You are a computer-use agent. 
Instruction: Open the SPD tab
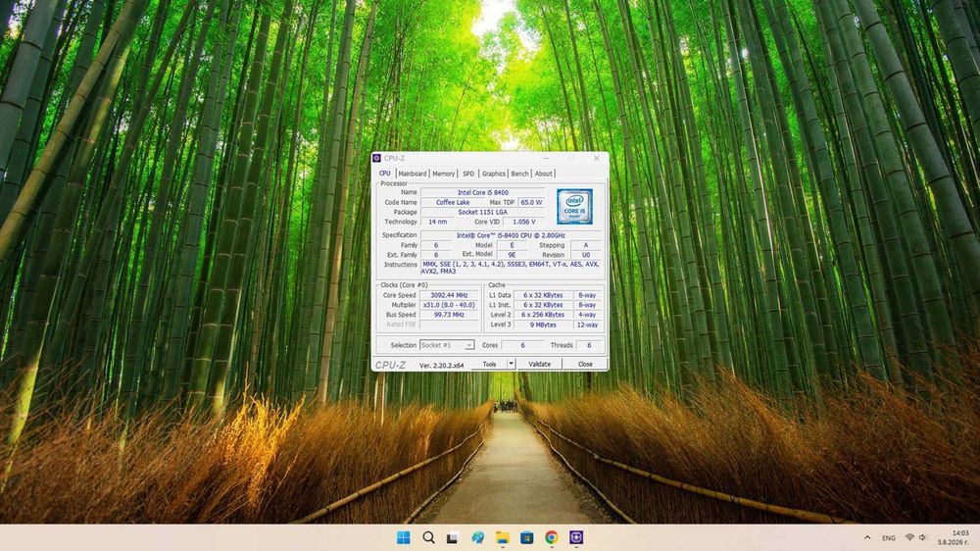[x=468, y=174]
